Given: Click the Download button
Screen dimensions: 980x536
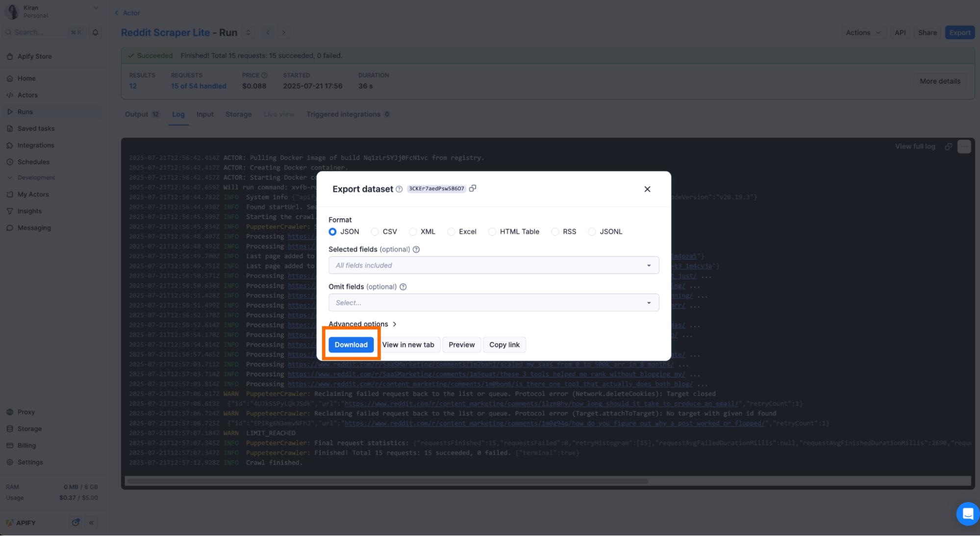Looking at the screenshot, I should click(351, 345).
